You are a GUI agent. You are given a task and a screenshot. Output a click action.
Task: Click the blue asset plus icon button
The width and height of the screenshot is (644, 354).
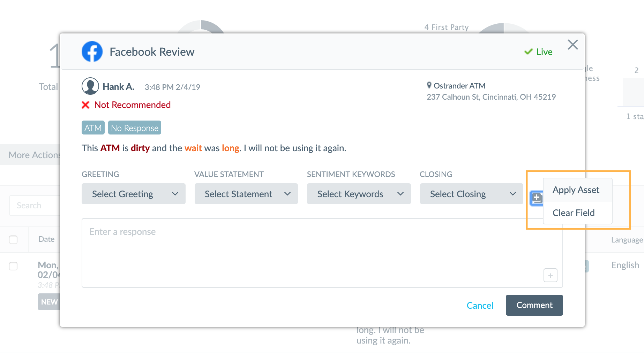pos(537,198)
